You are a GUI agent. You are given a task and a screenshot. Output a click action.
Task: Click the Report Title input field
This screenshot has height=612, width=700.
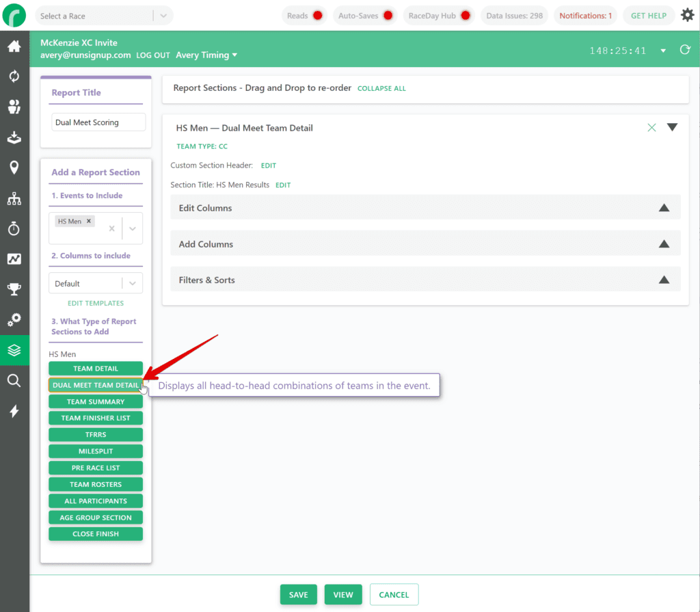(x=98, y=122)
